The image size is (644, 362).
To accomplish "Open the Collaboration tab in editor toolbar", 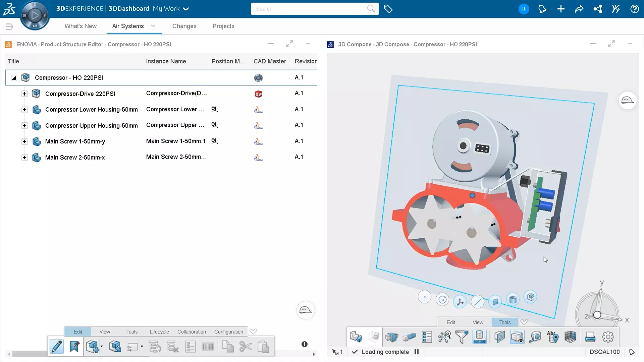I will [192, 332].
